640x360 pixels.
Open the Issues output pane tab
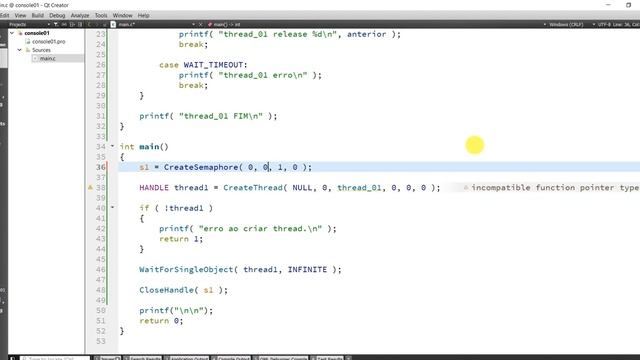pos(107,358)
